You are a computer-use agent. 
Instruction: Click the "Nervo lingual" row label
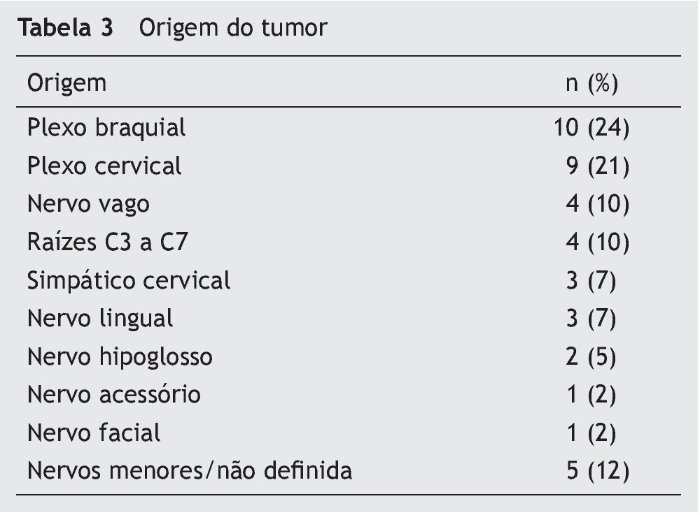click(x=100, y=318)
